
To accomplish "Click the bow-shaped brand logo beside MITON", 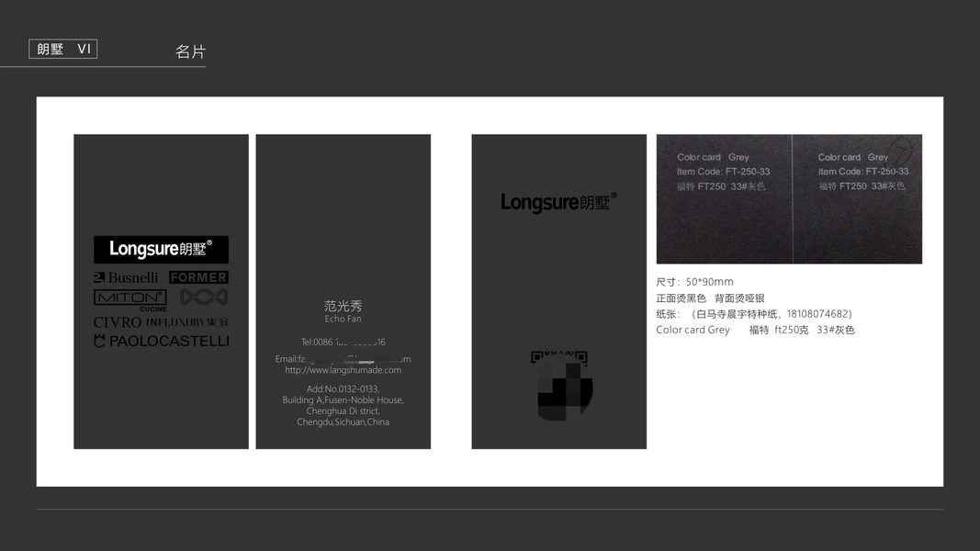I will click(204, 297).
